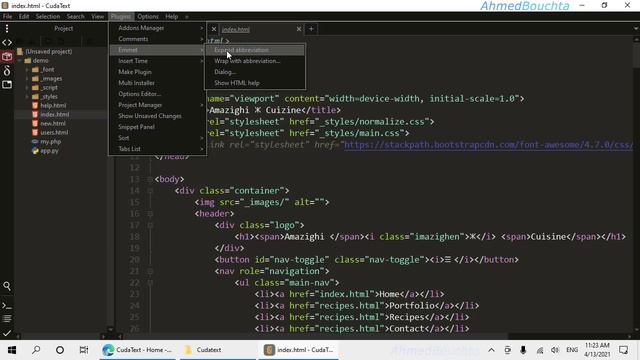Collapse the demo folder in project tree

point(20,60)
